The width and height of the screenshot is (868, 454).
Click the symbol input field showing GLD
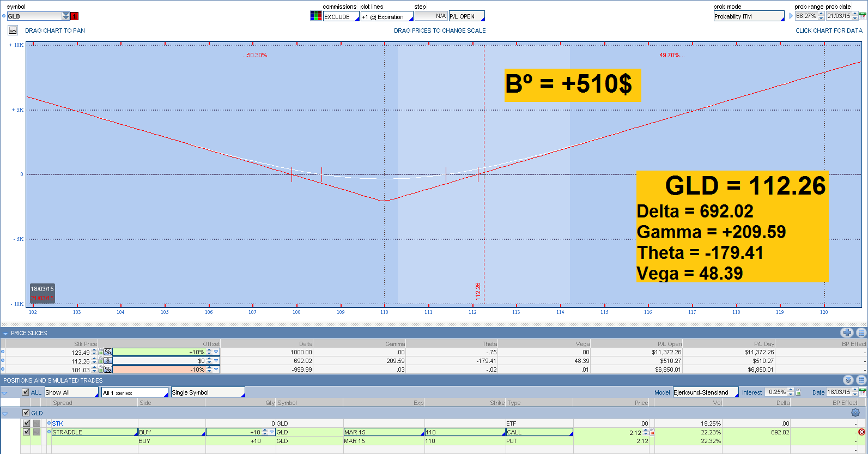[x=34, y=16]
